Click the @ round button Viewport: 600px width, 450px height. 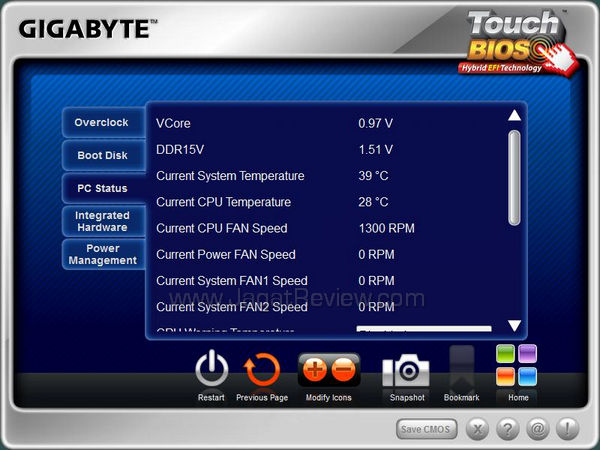point(537,429)
